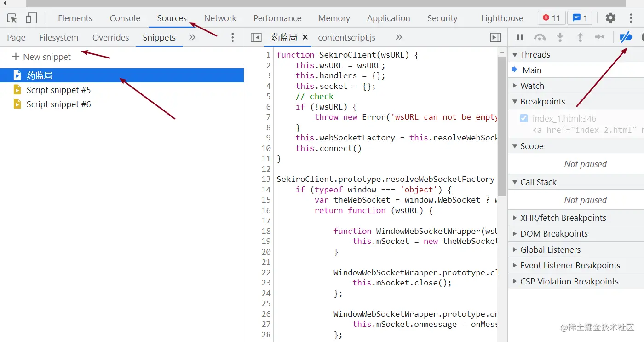Hide the navigator sidebar pane

(256, 37)
